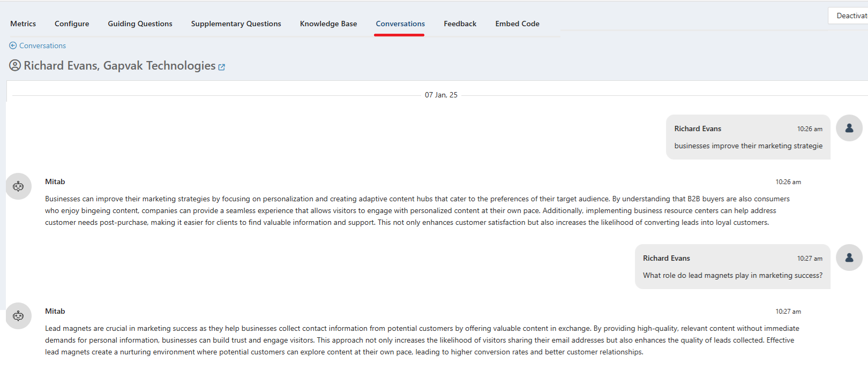Open the Feedback tab
The image size is (868, 371).
pyautogui.click(x=460, y=24)
